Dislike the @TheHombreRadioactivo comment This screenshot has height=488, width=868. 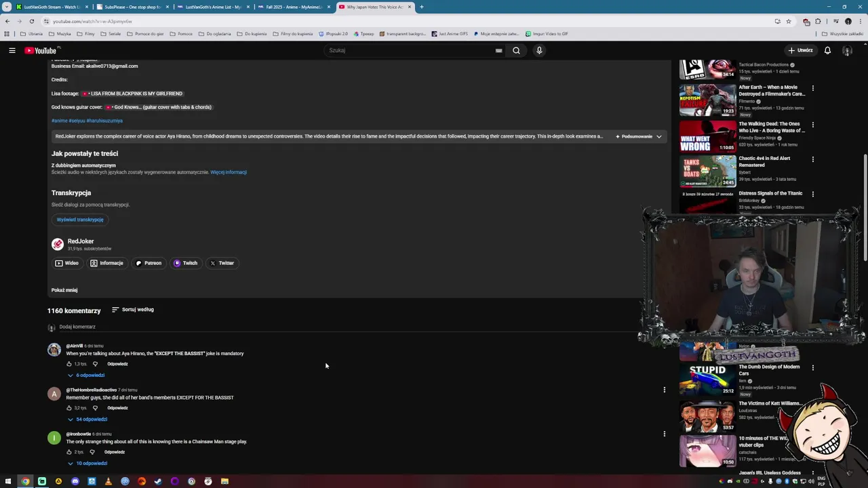[95, 408]
